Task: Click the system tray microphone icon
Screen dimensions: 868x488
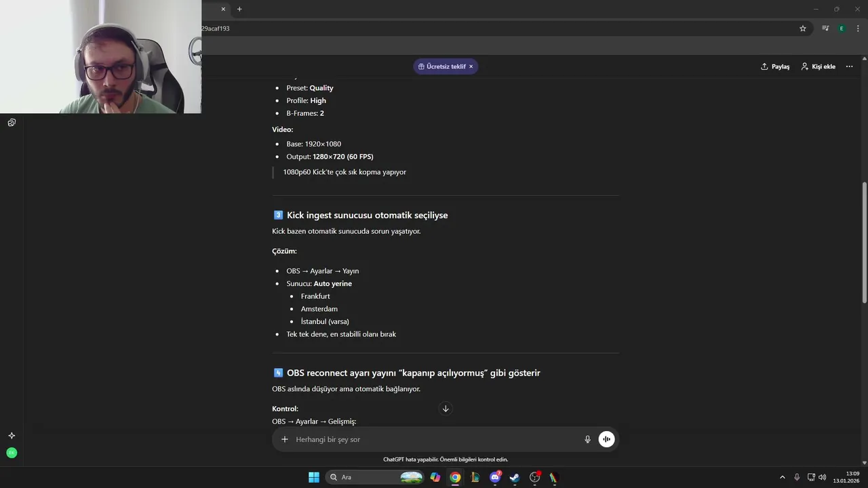Action: point(797,477)
